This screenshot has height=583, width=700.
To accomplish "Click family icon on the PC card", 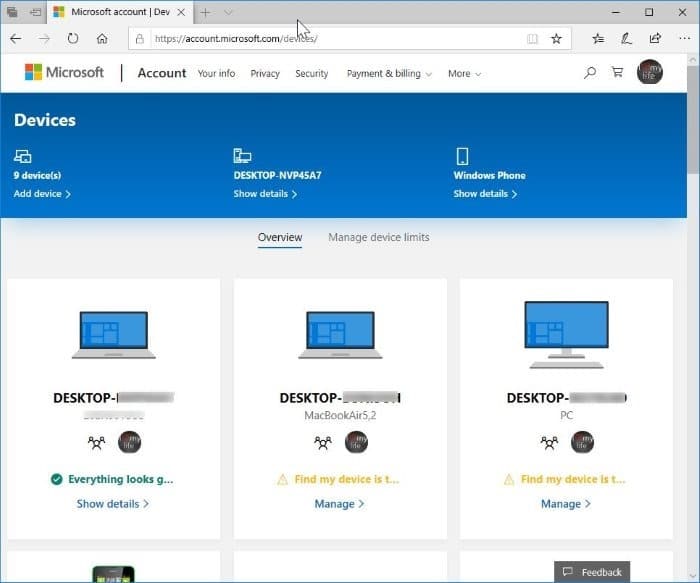I will tap(549, 442).
